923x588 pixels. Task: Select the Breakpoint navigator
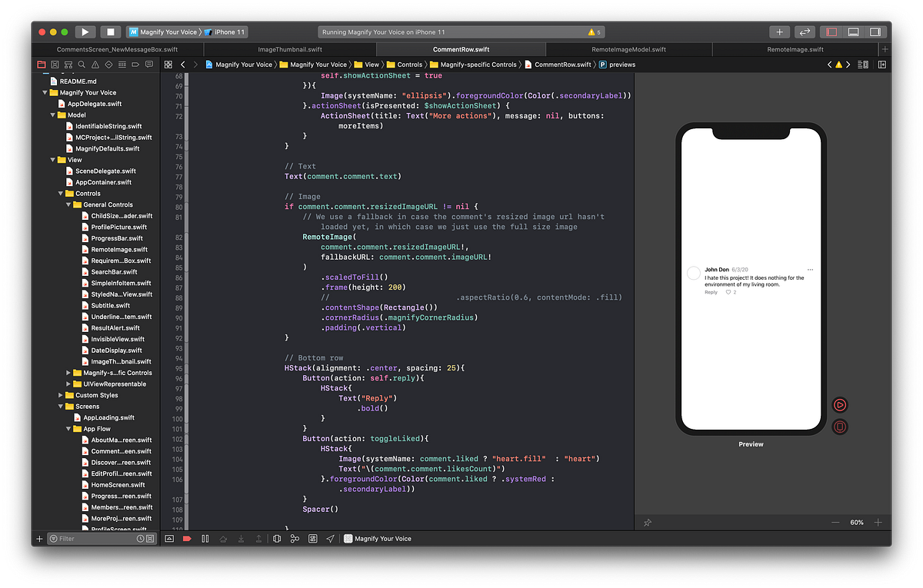(x=136, y=65)
